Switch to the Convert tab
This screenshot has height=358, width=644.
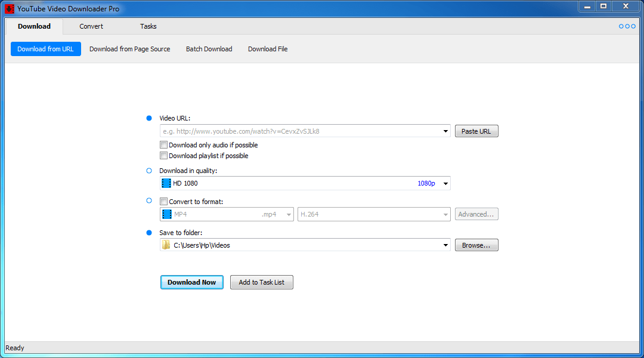[91, 26]
